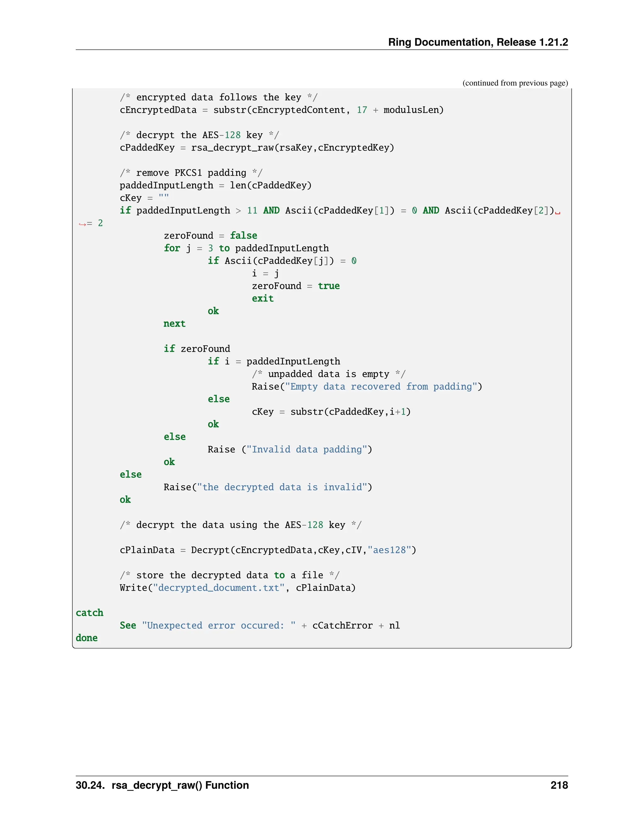
Task: Click the 'Write' function call line
Action: (x=136, y=588)
